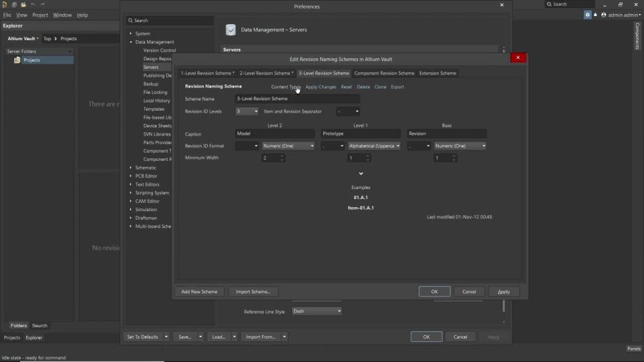Click Apply in revision schemes dialog
Screen dimensions: 644x362
[504, 292]
